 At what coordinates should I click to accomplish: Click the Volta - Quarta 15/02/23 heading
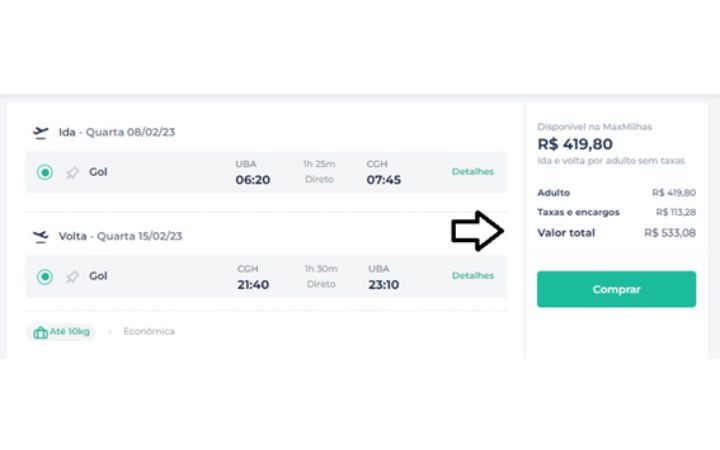(x=120, y=236)
